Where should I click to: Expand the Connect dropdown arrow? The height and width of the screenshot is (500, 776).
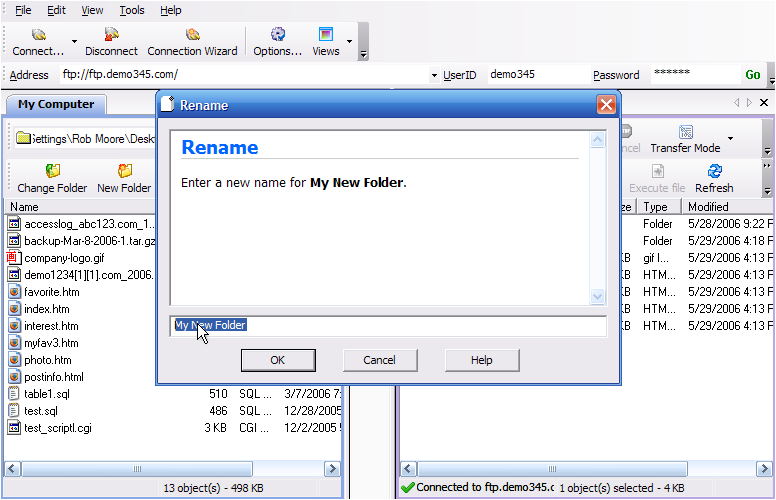pos(74,42)
